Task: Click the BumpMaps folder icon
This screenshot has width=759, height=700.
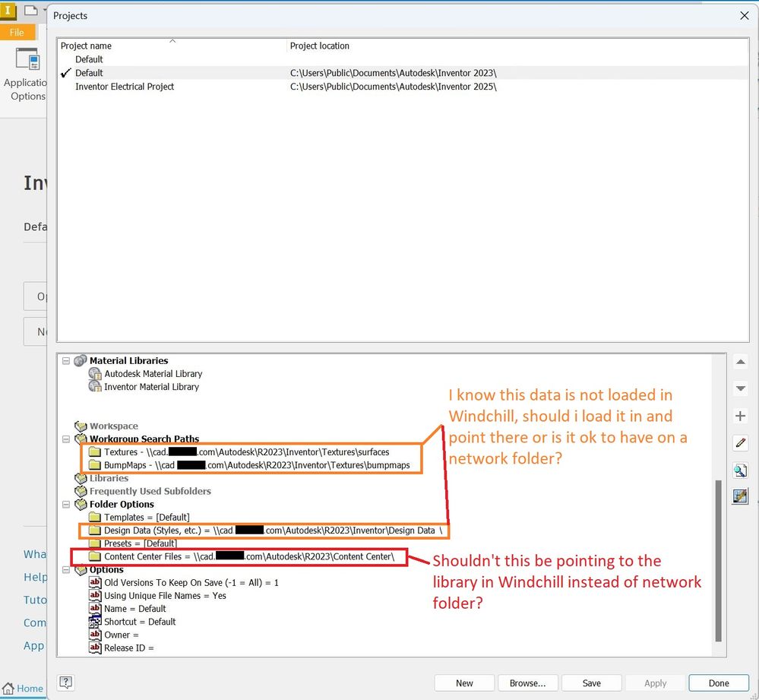Action: (x=95, y=464)
